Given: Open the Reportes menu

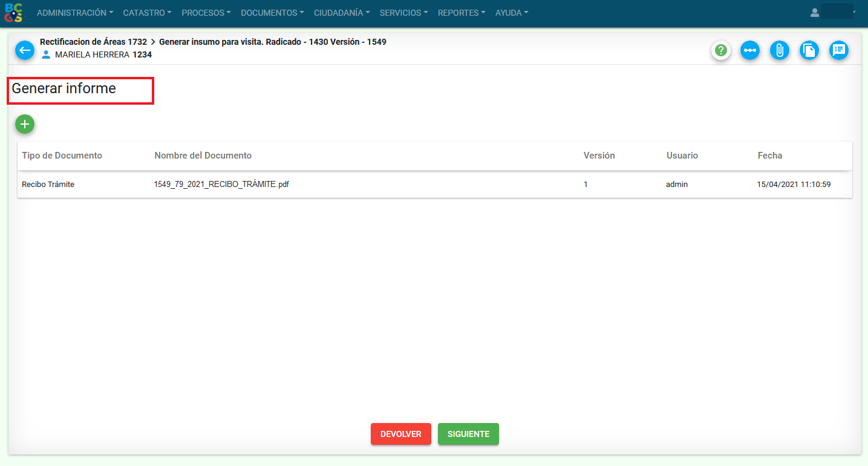Looking at the screenshot, I should [x=462, y=13].
